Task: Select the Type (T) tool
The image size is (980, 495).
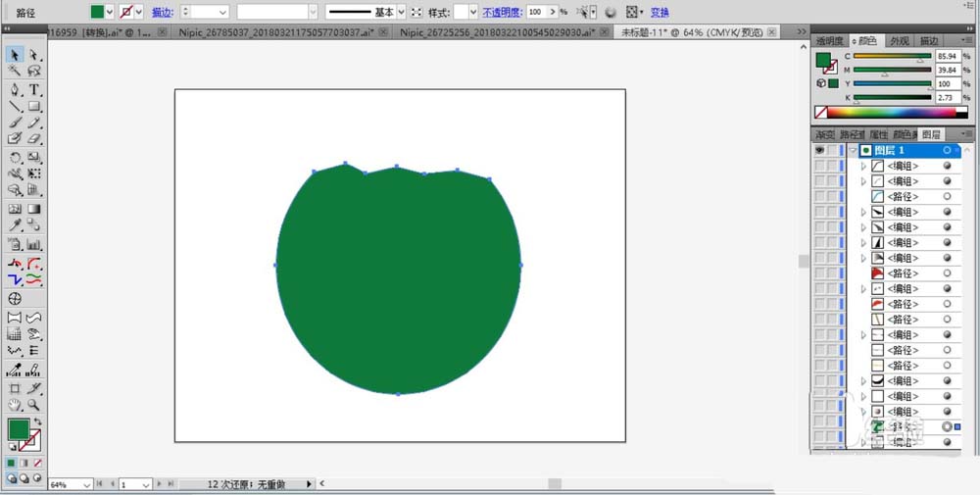Action: tap(34, 90)
